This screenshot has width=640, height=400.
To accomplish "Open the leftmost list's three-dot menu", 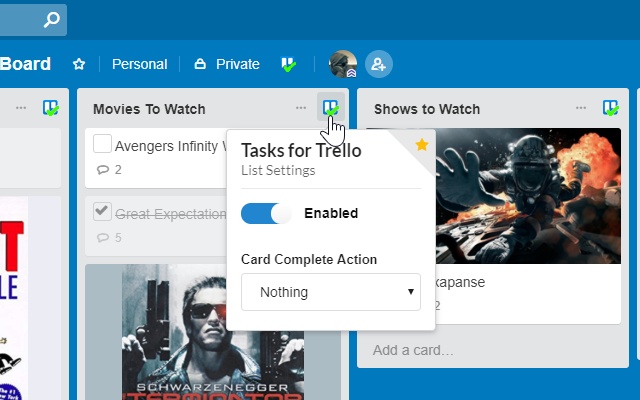I will point(21,108).
